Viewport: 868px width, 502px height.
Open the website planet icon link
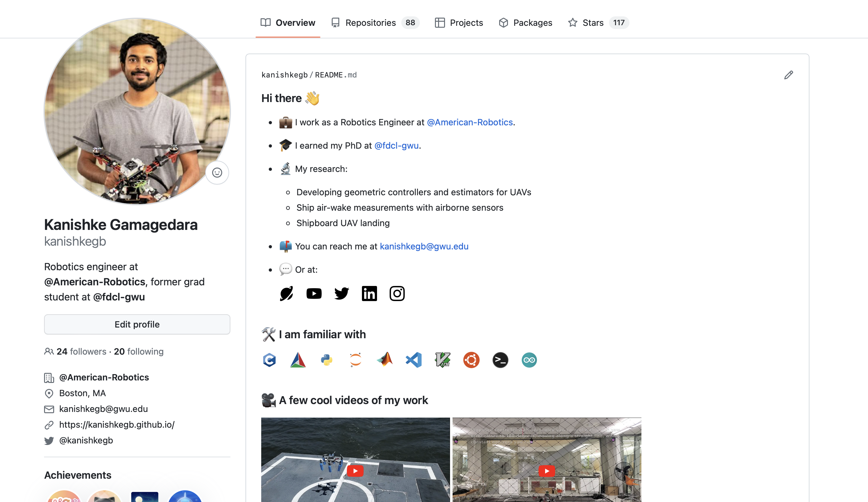(286, 294)
